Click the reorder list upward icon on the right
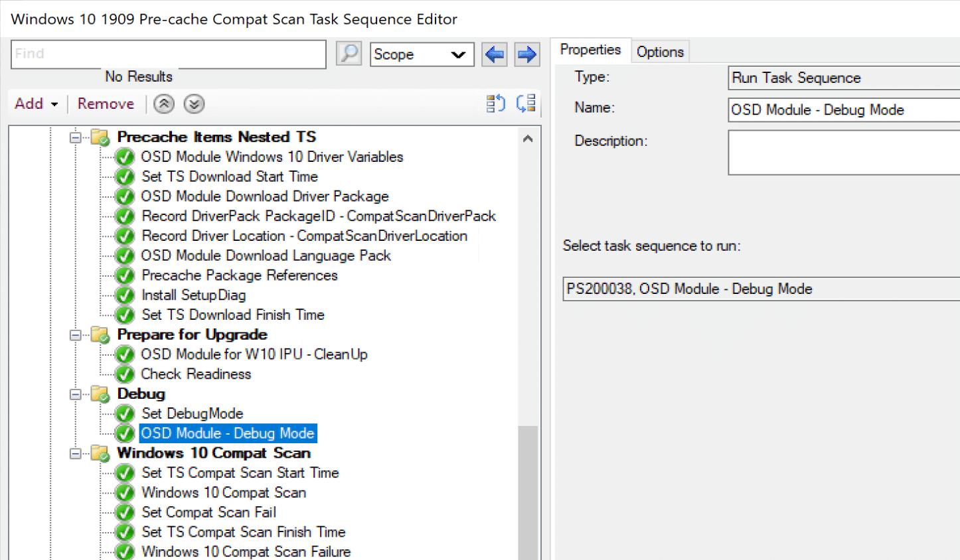Viewport: 960px width, 560px height. click(495, 104)
